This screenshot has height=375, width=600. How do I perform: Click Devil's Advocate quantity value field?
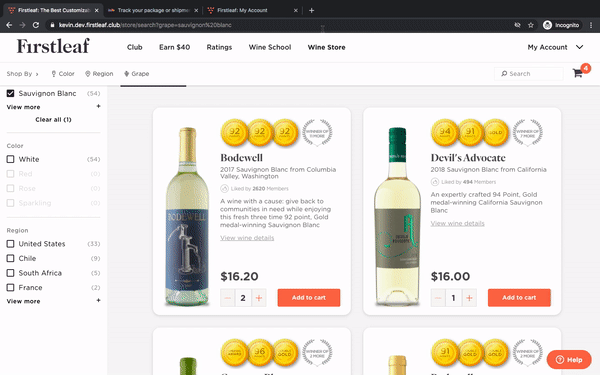[x=453, y=298]
